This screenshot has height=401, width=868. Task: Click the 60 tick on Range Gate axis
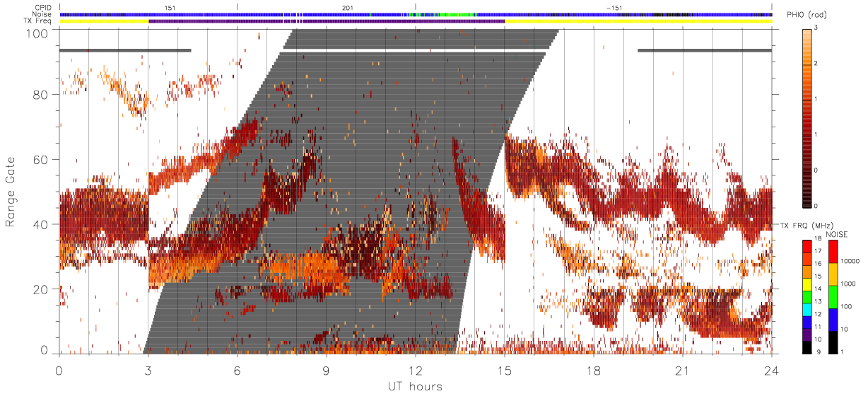(40, 160)
